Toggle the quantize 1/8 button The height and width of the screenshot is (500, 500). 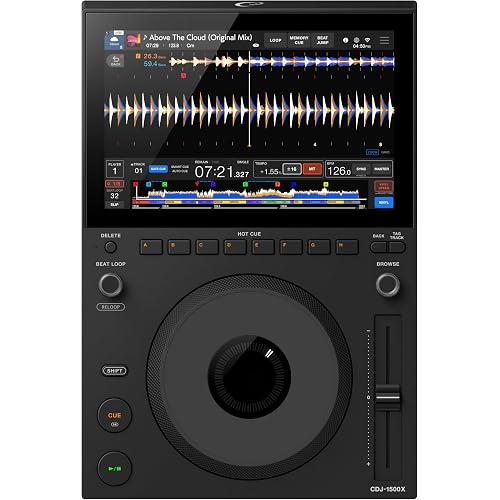tap(114, 184)
